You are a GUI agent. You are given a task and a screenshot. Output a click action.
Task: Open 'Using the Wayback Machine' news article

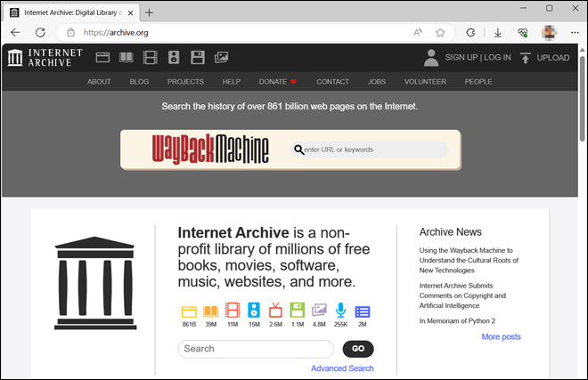[469, 261]
